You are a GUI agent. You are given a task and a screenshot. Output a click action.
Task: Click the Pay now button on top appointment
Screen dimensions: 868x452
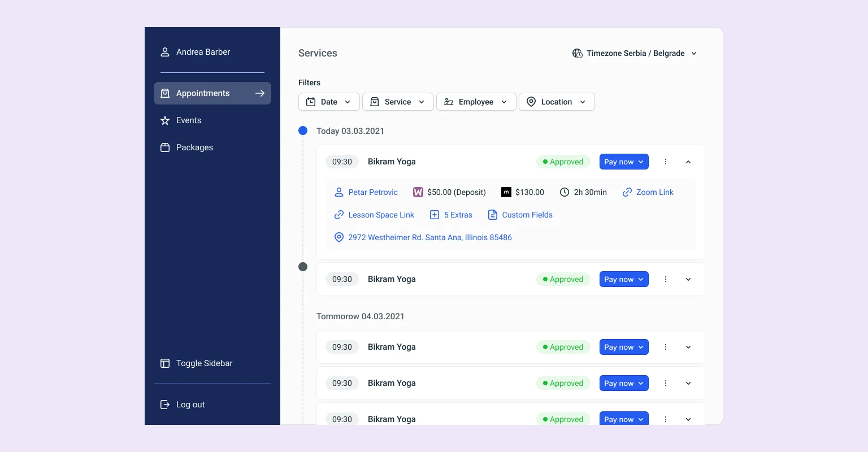[x=623, y=162]
